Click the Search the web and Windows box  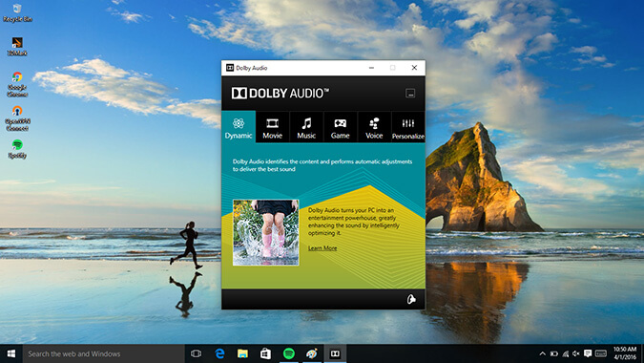coord(103,353)
